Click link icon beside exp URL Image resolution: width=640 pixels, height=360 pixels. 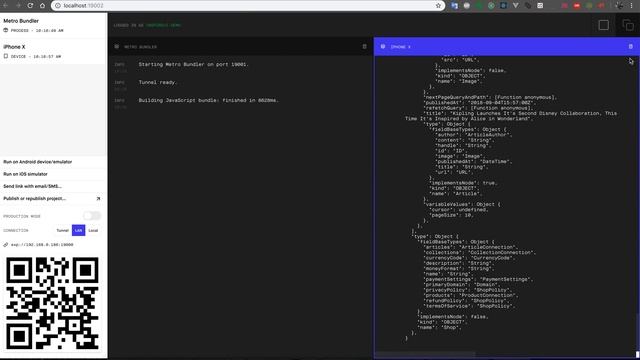[x=6, y=245]
